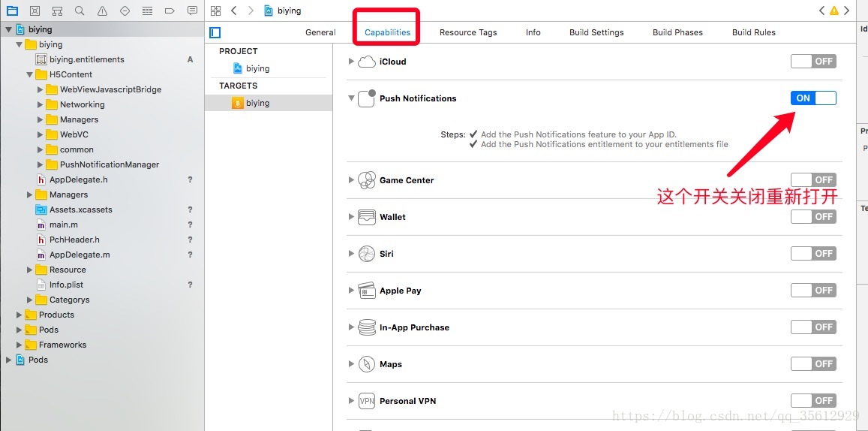Click the biying target app icon

tap(238, 103)
